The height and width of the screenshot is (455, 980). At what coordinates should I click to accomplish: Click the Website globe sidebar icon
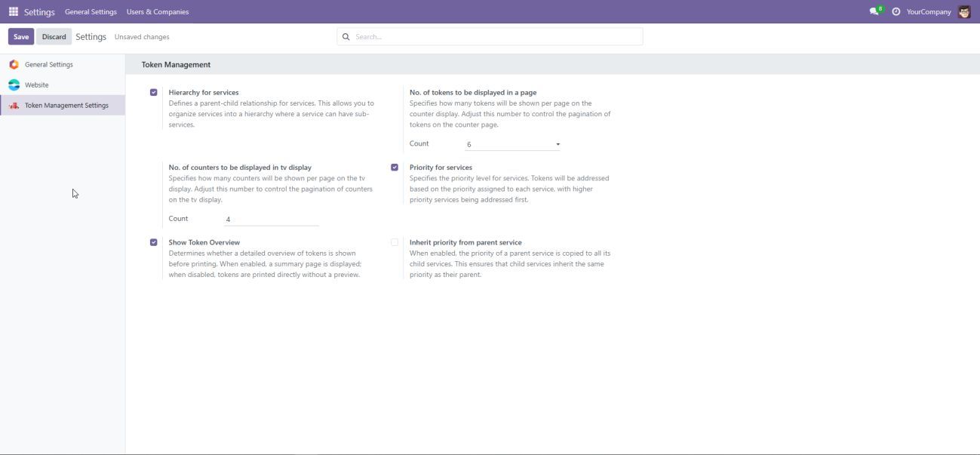[14, 85]
